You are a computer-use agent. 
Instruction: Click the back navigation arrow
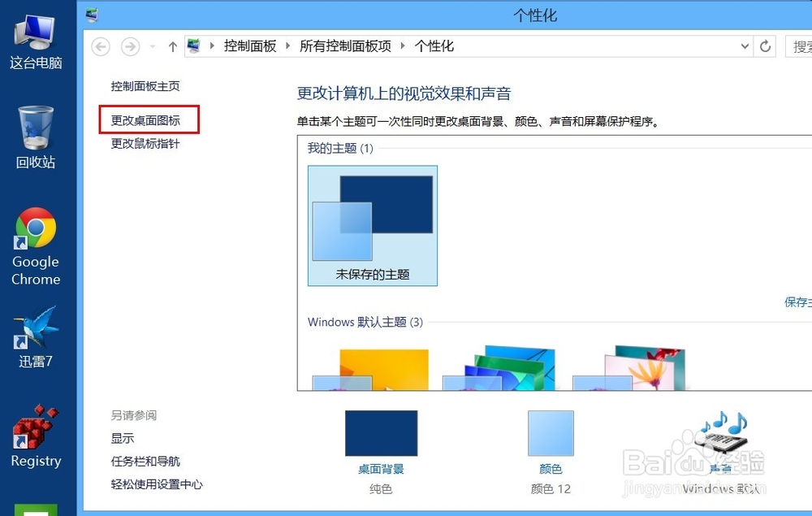pos(100,46)
